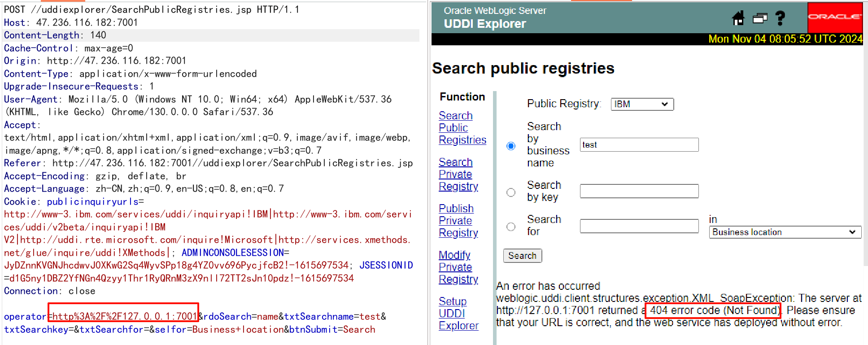This screenshot has width=868, height=345.
Task: Open Publish Private Registry link
Action: coord(458,221)
